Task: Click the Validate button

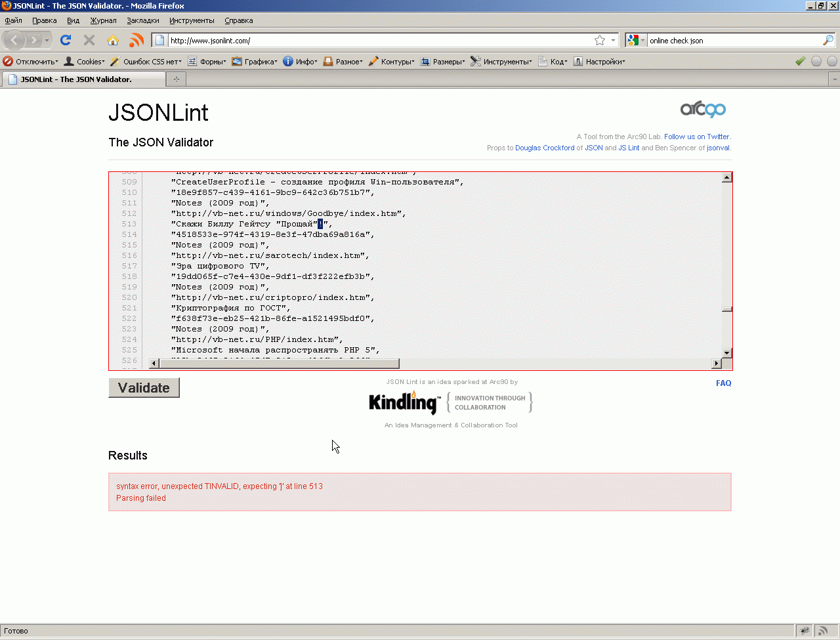Action: (144, 388)
